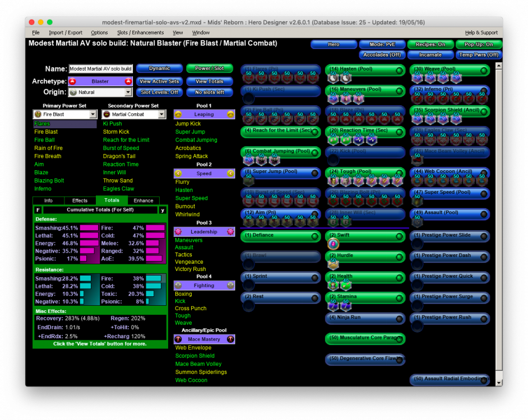Click the left arrow on Leaping pool

pyautogui.click(x=178, y=114)
